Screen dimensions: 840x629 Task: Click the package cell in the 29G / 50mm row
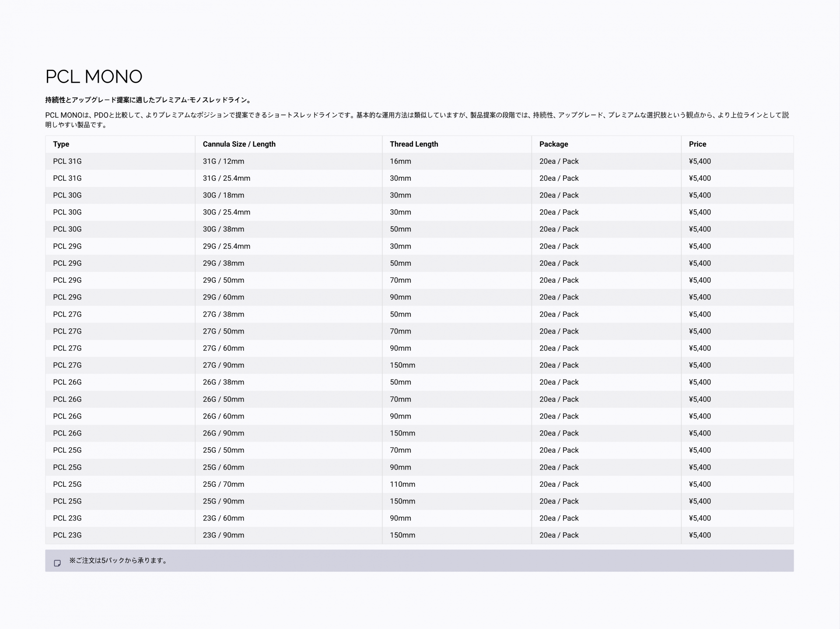[x=606, y=280]
